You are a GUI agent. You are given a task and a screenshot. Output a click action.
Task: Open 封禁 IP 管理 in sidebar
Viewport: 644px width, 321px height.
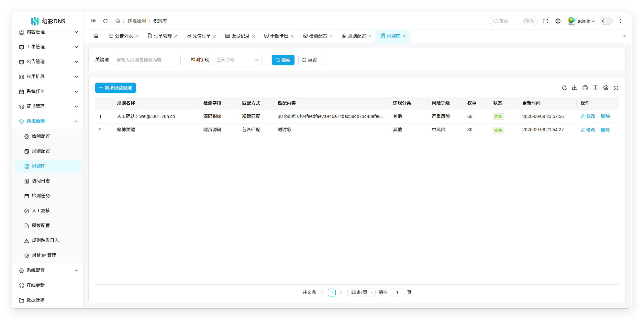(48, 255)
